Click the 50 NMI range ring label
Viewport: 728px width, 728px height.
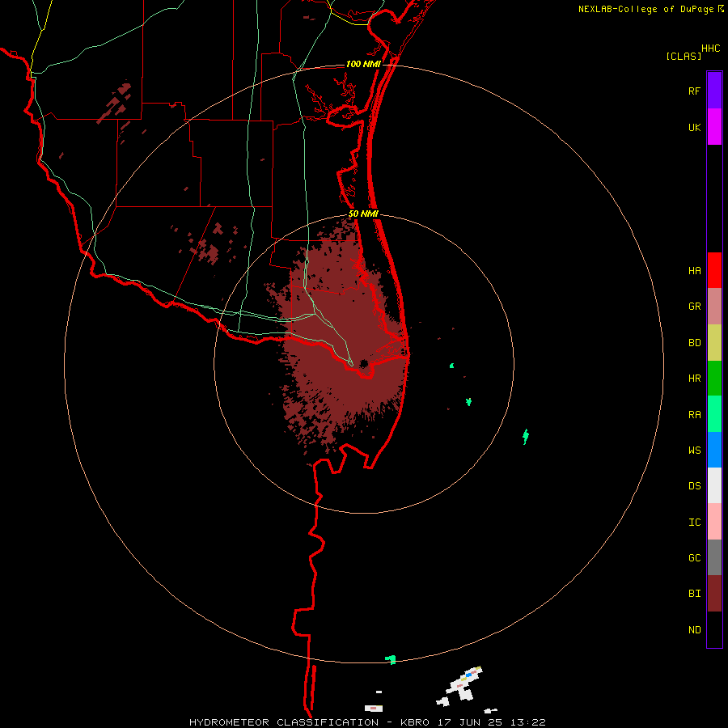point(363,214)
